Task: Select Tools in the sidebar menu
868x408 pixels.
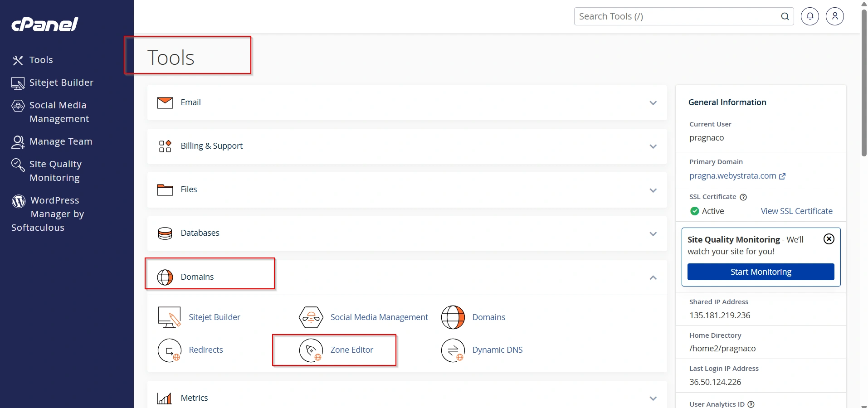Action: click(x=41, y=60)
